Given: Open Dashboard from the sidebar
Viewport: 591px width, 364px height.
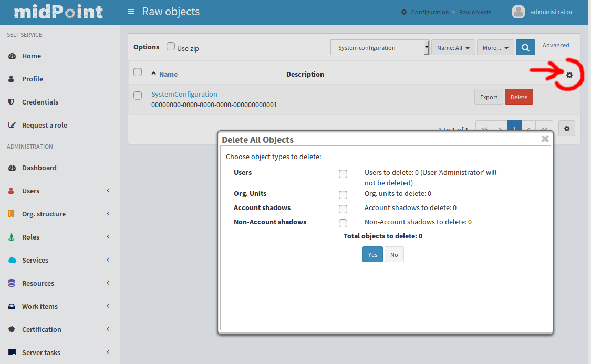Looking at the screenshot, I should [x=39, y=168].
